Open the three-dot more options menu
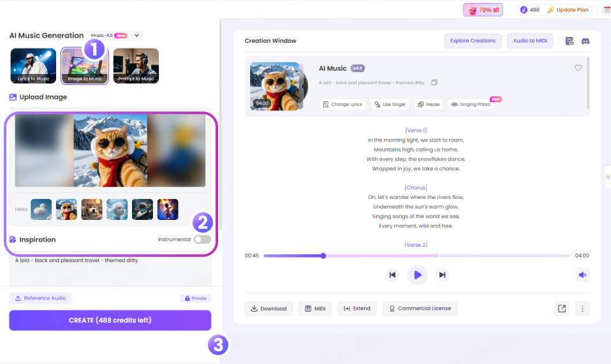611x364 pixels. click(582, 309)
